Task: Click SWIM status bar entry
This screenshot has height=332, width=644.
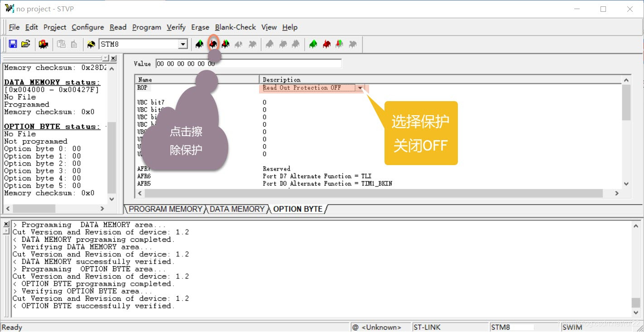Action: click(x=572, y=327)
